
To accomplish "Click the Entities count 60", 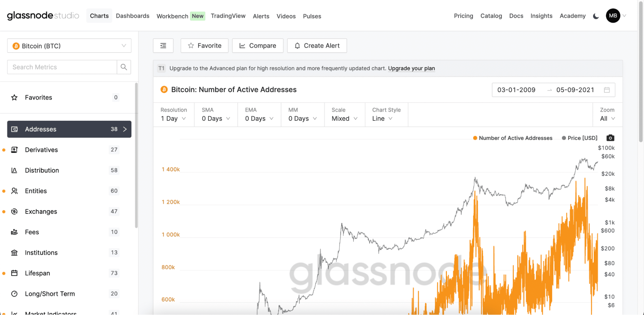I will 114,191.
